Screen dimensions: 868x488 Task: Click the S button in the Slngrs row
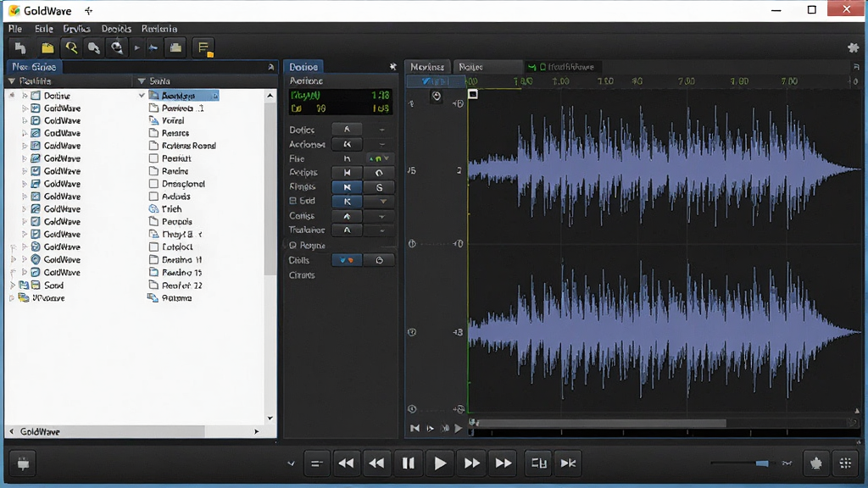click(x=379, y=187)
